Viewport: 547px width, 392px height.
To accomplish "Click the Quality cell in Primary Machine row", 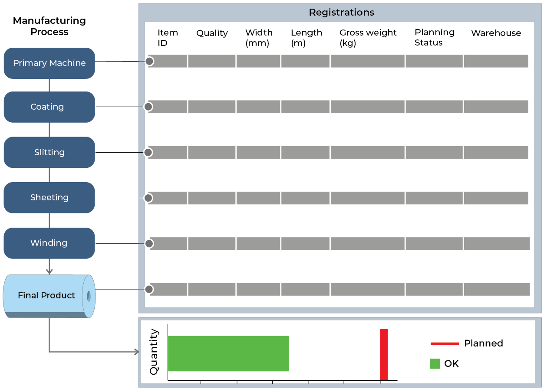I will (x=211, y=62).
